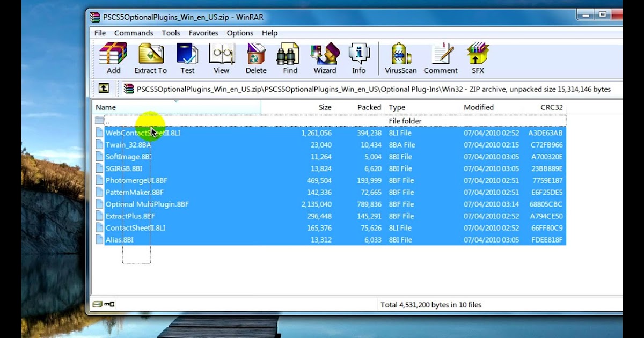Click the drive icon in status bar
This screenshot has width=644, height=338.
click(97, 304)
